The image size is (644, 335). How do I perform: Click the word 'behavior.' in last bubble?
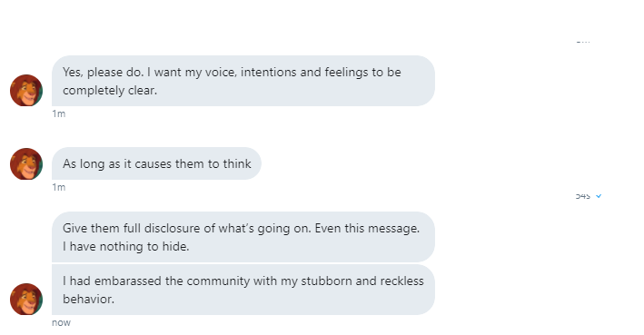pos(88,299)
